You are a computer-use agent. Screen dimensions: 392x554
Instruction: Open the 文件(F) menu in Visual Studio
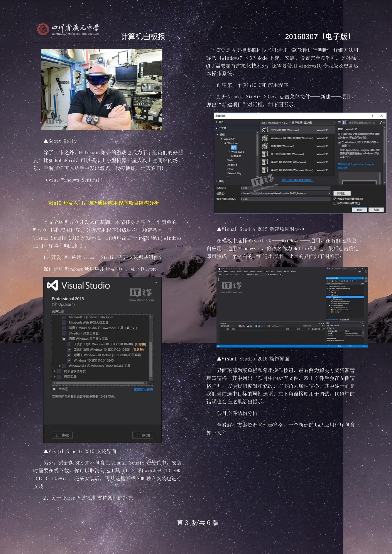point(220,272)
